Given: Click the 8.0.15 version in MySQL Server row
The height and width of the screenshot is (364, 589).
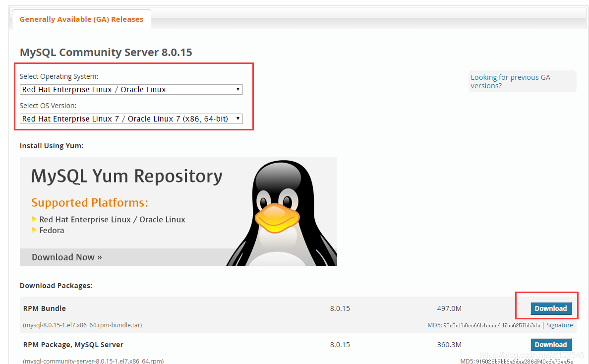Looking at the screenshot, I should (340, 345).
